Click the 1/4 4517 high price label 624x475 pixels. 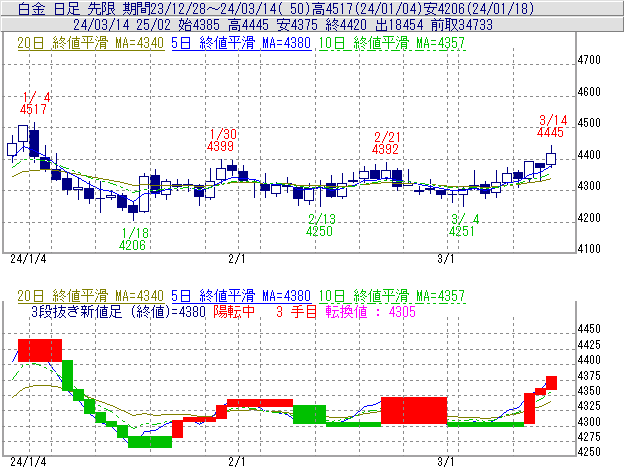35,103
